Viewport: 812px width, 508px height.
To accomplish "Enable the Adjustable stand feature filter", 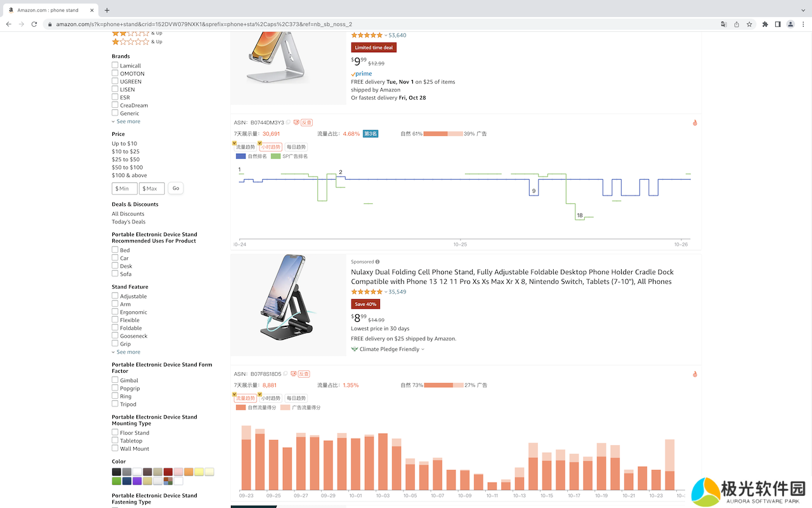I will [115, 296].
